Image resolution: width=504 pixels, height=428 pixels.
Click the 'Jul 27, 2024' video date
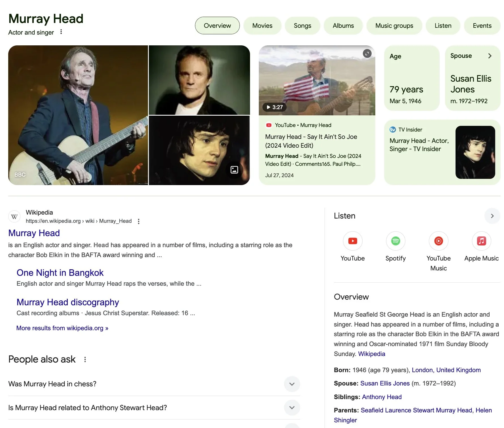(x=279, y=175)
